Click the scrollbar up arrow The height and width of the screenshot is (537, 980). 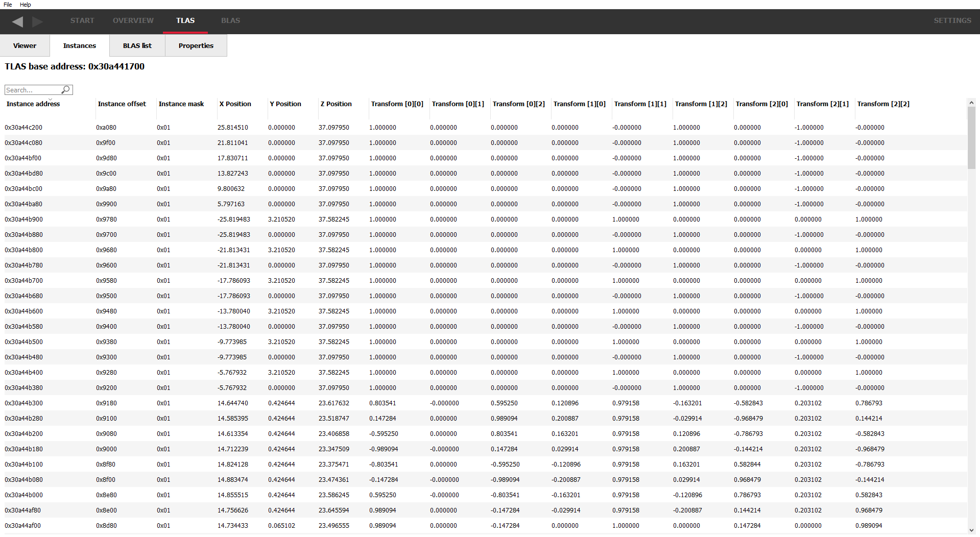[971, 103]
